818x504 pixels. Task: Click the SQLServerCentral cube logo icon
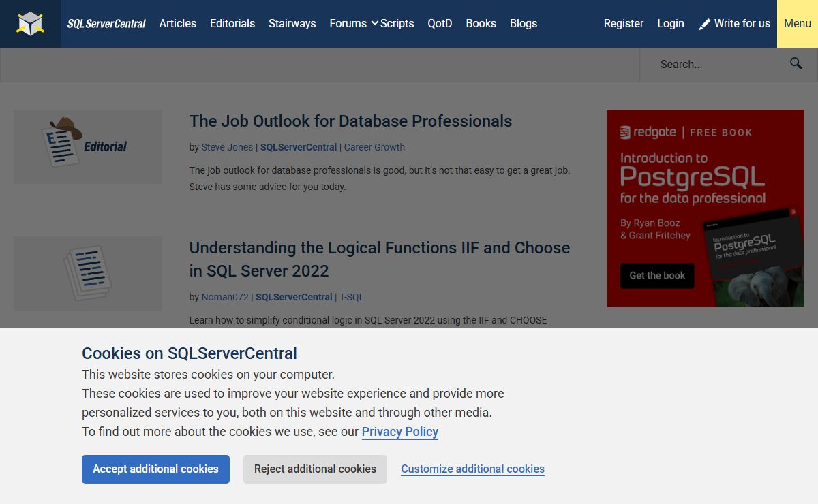tap(30, 24)
